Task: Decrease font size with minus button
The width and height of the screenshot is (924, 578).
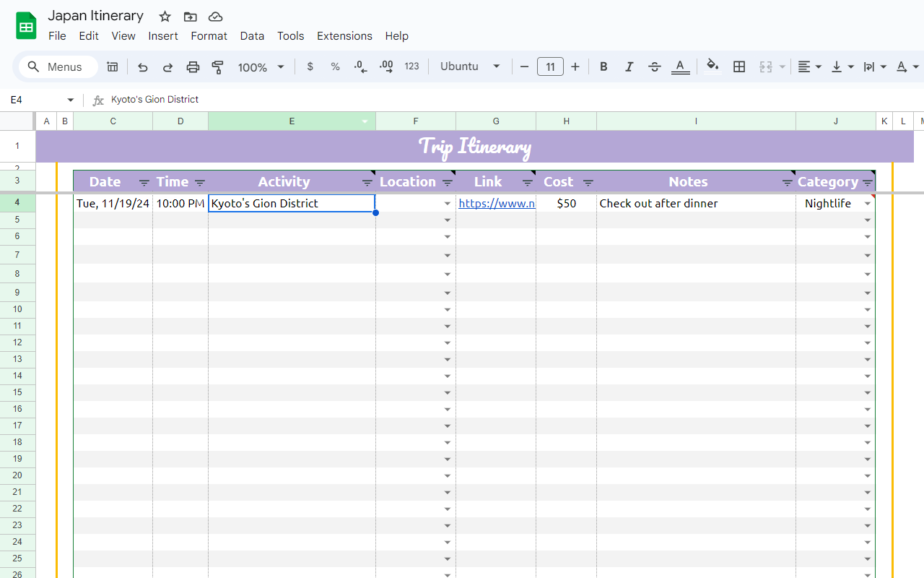Action: (x=525, y=66)
